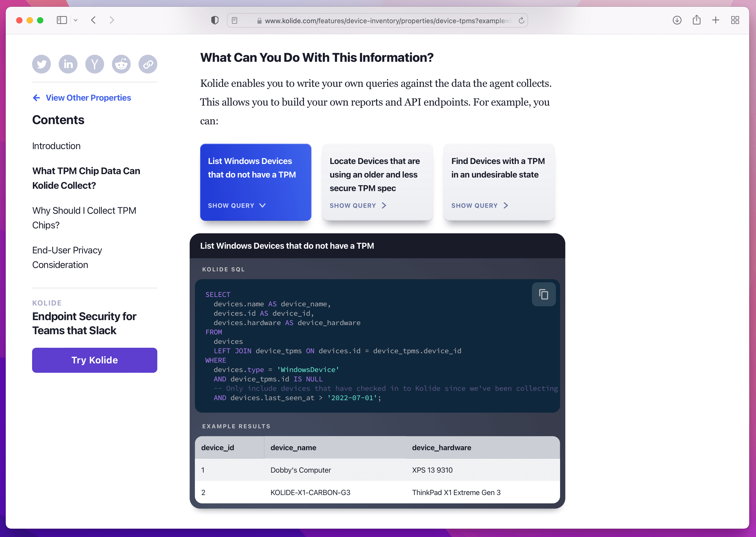
Task: Copy SQL query to clipboard
Action: (x=543, y=294)
